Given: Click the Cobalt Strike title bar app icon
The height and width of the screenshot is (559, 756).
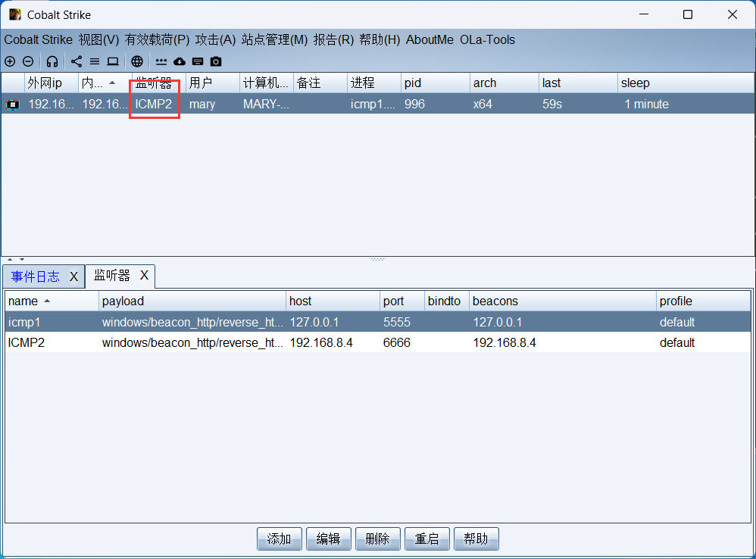Looking at the screenshot, I should pyautogui.click(x=15, y=14).
